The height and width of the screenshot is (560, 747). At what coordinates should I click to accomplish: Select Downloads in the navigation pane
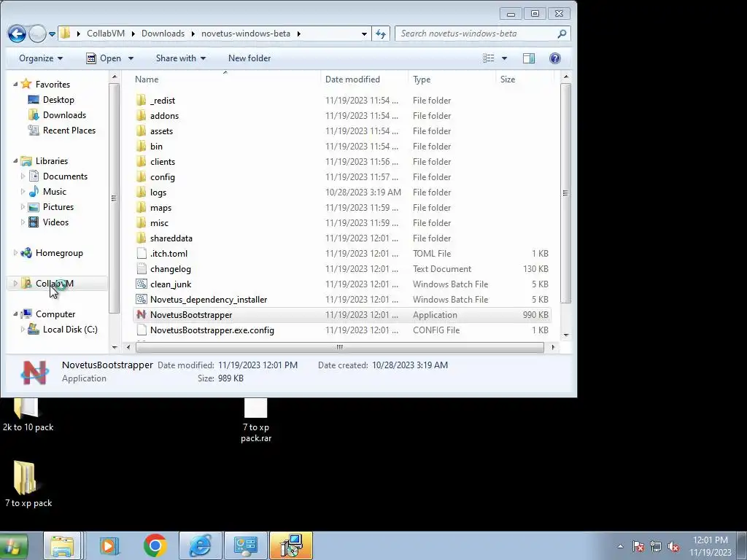64,114
